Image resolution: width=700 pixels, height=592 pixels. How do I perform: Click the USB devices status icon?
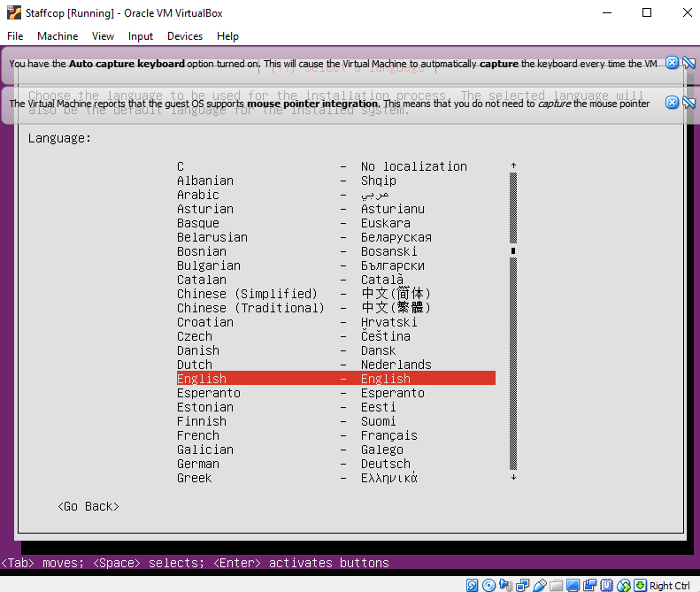[540, 585]
